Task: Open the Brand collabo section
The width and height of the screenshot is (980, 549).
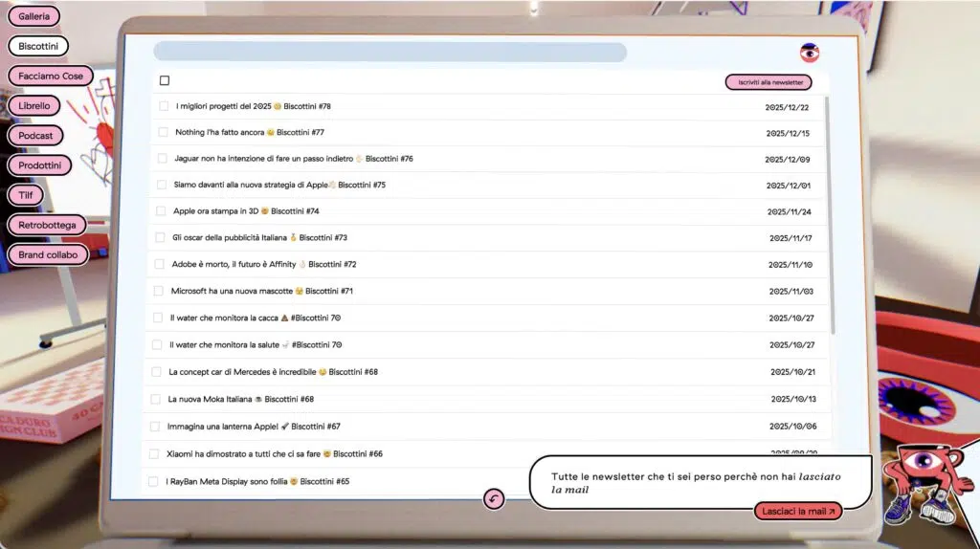Action: (48, 254)
